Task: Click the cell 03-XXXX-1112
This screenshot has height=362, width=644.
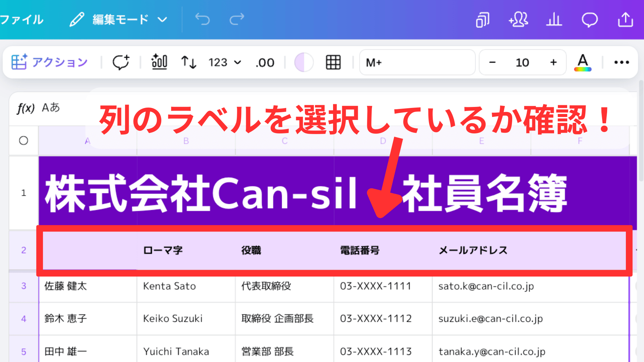Action: pos(383,319)
